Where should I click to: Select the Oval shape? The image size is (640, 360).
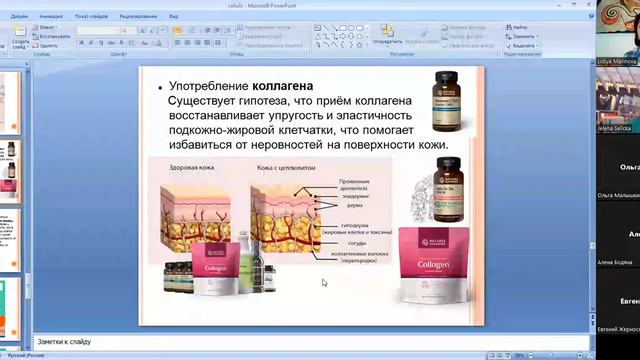[x=351, y=28]
